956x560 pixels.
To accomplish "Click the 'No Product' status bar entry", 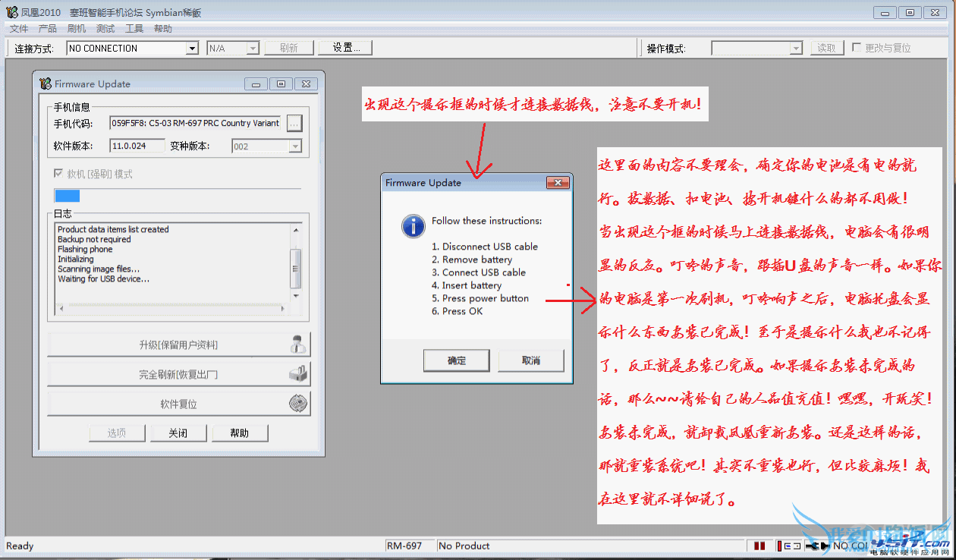I will point(464,546).
